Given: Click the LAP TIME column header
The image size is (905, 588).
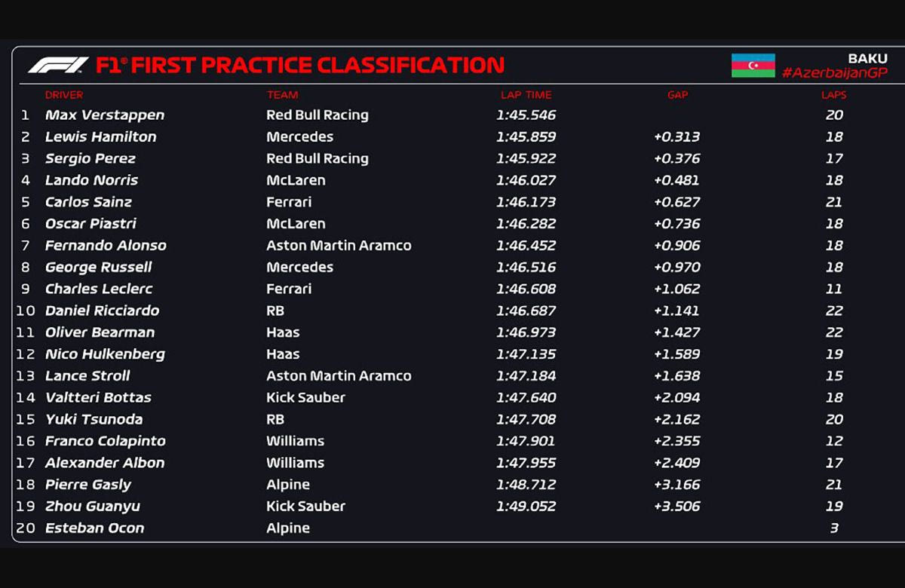Looking at the screenshot, I should (x=526, y=95).
